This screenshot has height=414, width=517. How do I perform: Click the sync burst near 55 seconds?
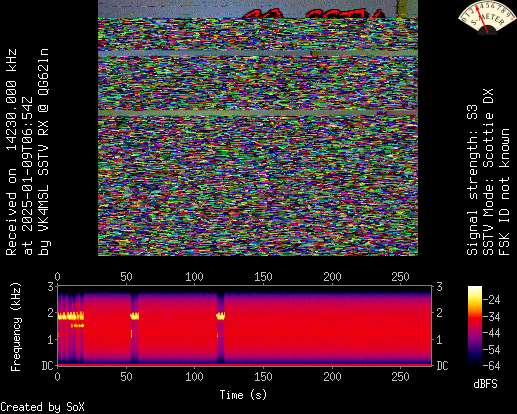(x=135, y=316)
